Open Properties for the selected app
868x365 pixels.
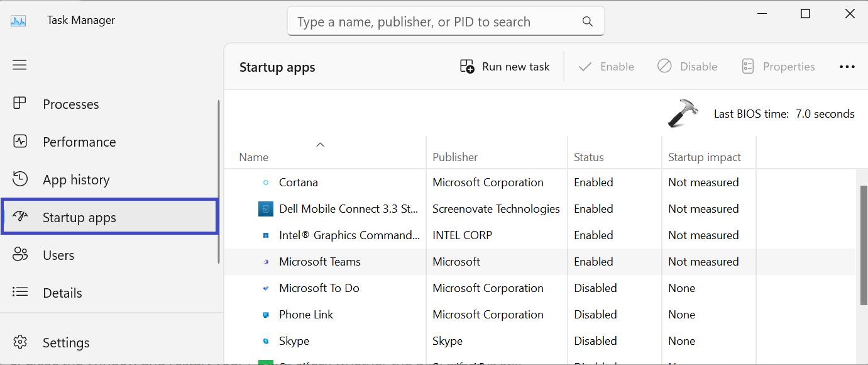pyautogui.click(x=778, y=67)
